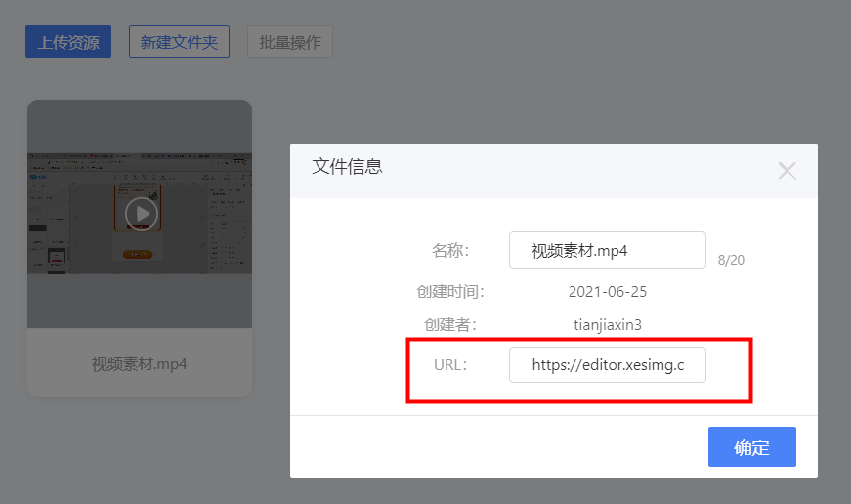
Task: Open 批量操作 batch operations
Action: pyautogui.click(x=290, y=42)
